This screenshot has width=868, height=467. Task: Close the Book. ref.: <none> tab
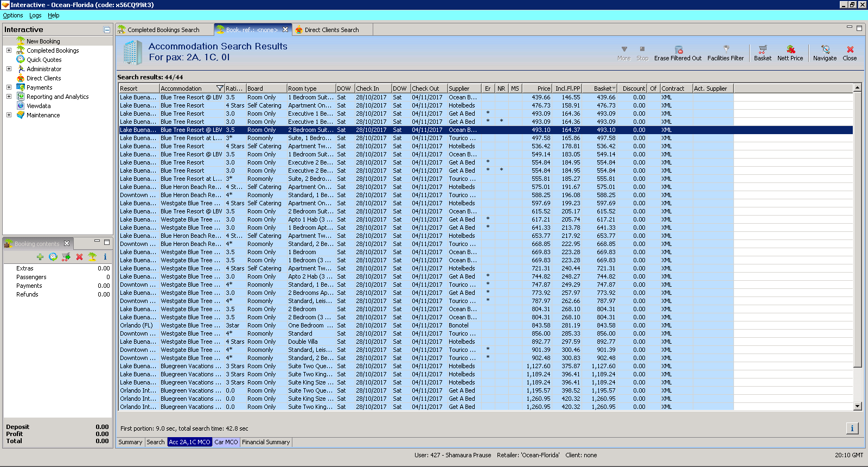pyautogui.click(x=285, y=30)
